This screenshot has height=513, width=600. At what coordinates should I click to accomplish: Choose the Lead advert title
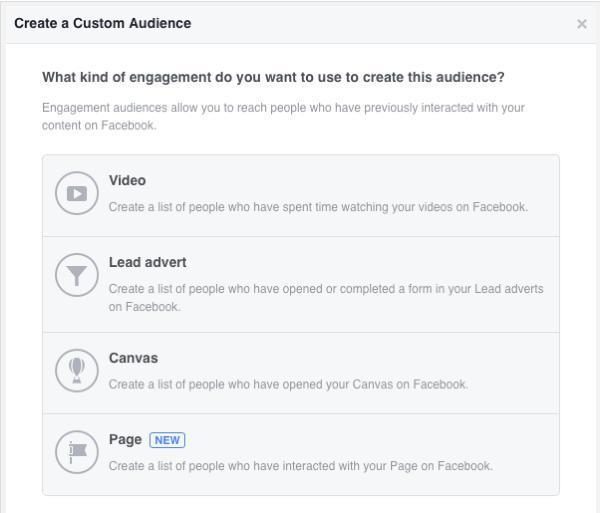point(148,262)
